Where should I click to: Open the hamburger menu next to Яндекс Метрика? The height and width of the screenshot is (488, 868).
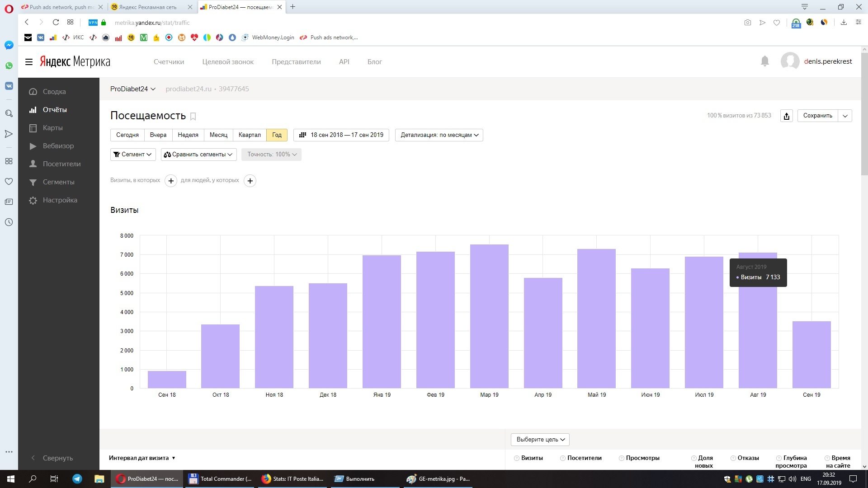coord(29,62)
